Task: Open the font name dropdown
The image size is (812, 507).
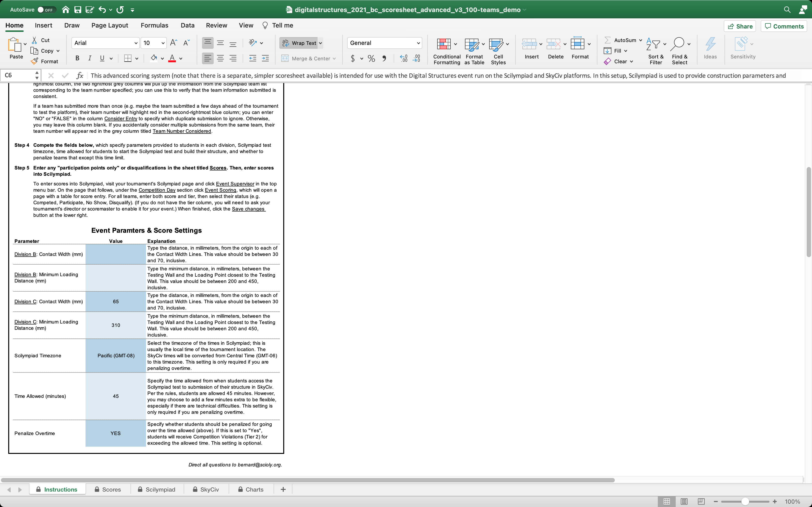Action: [x=136, y=43]
